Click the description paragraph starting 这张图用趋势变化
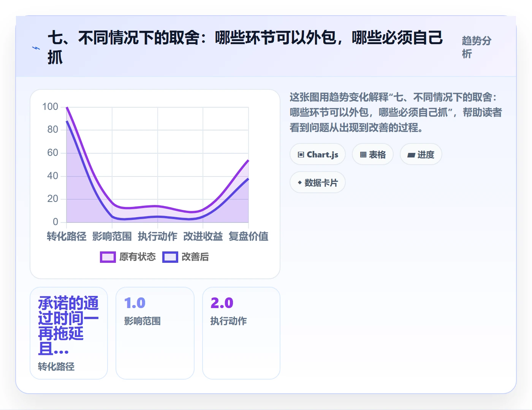The height and width of the screenshot is (410, 532). tap(396, 113)
